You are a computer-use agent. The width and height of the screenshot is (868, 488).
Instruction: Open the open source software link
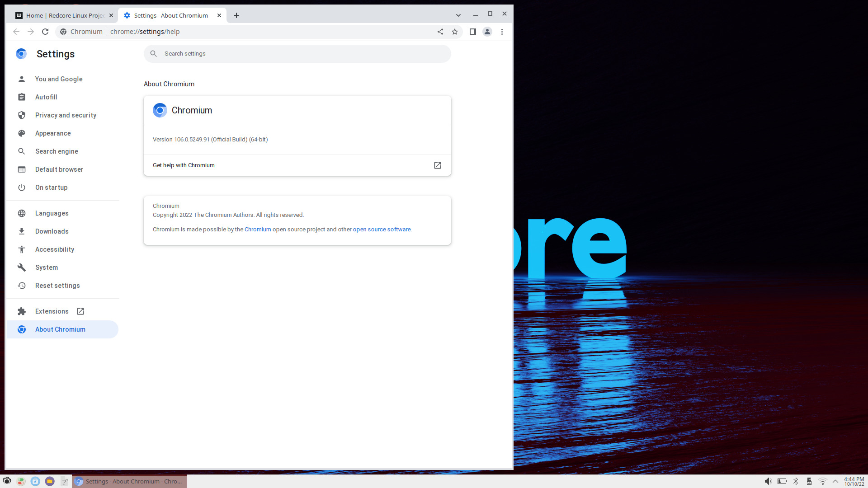[382, 230]
